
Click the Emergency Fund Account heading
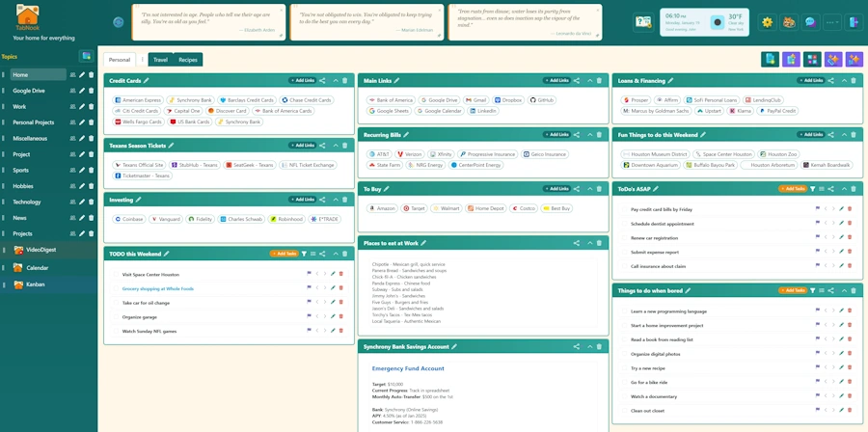408,368
